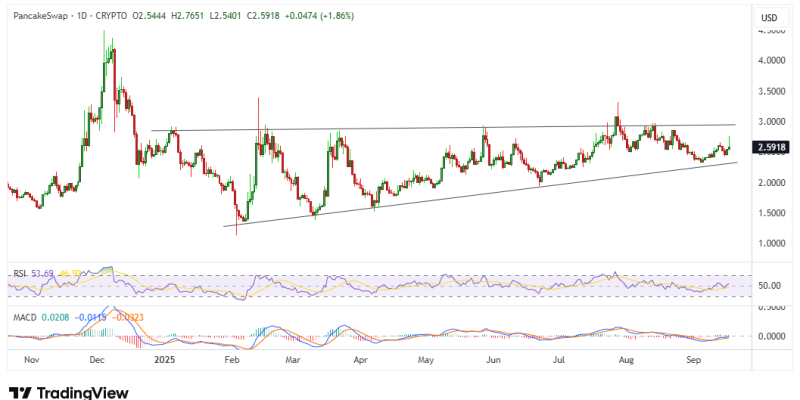Image resolution: width=800 pixels, height=400 pixels.
Task: Click the 3.0000 price axis label
Action: (771, 121)
